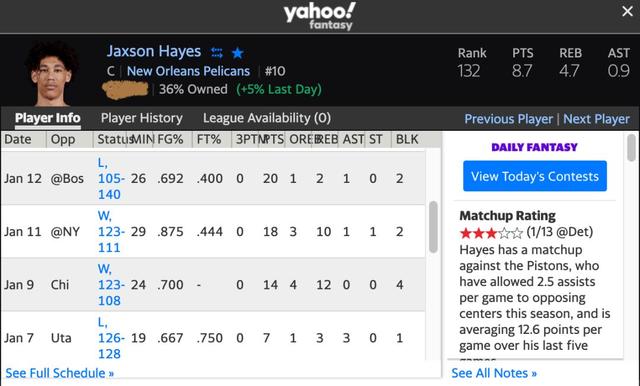The width and height of the screenshot is (640, 386).
Task: Open the New Orleans Pelicans team link
Action: (188, 71)
